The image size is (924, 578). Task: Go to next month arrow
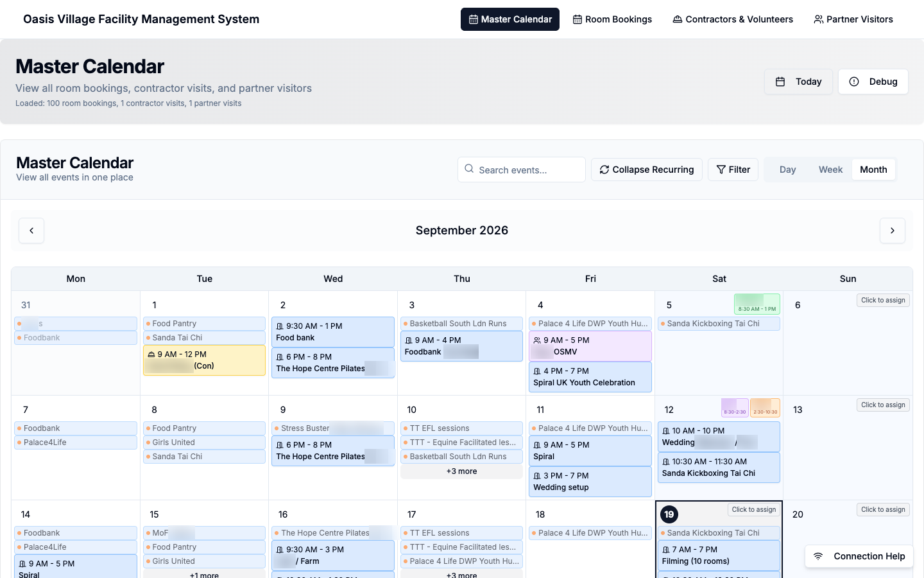[893, 231]
